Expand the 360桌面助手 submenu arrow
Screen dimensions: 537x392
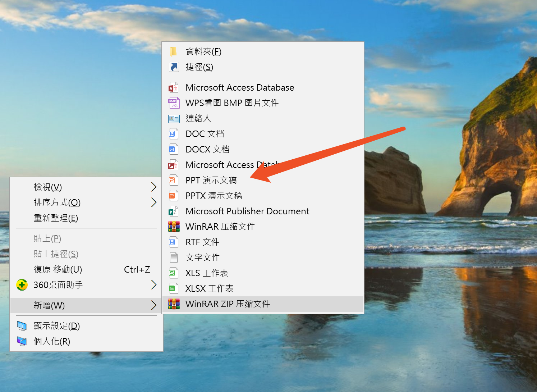click(153, 285)
